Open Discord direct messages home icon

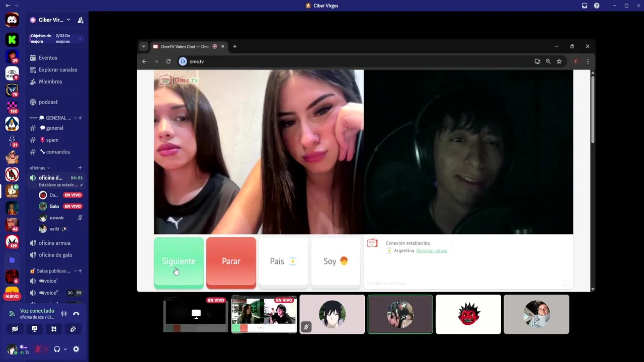[12, 20]
